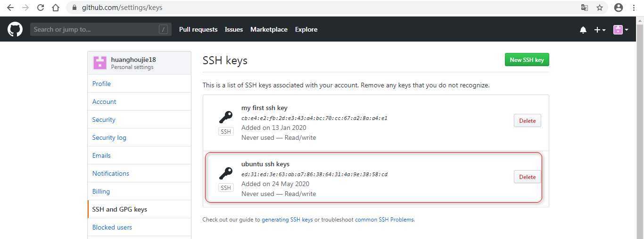The width and height of the screenshot is (644, 239).
Task: Expand the plus create-new dropdown
Action: [600, 30]
